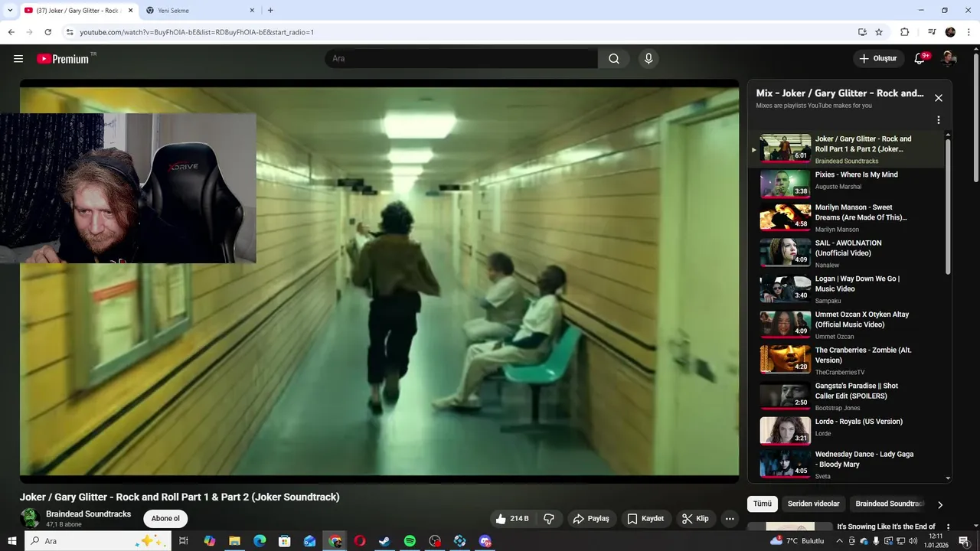Go to YouTube Premium home logo

pos(63,59)
